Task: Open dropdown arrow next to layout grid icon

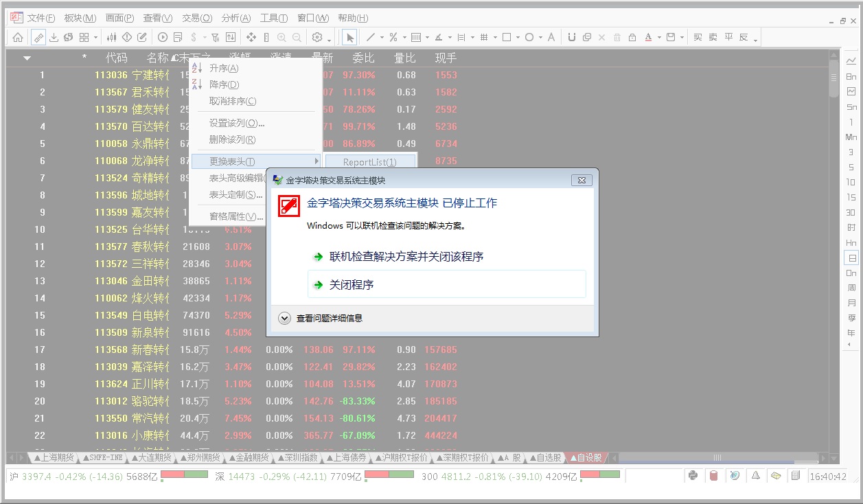Action: click(x=96, y=38)
